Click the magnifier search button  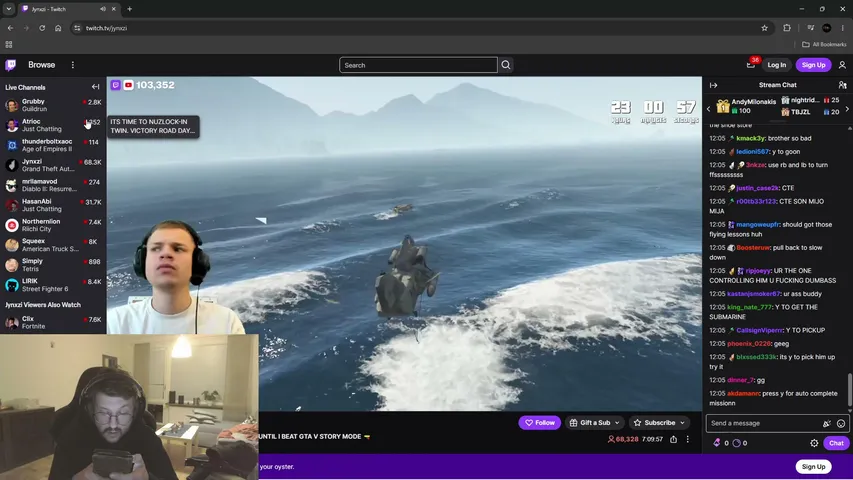click(506, 65)
